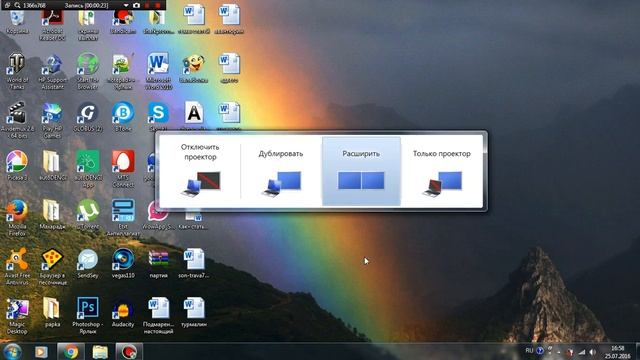Image resolution: width=640 pixels, height=360 pixels.
Task: Launch Magic Desktop shortcut
Action: pyautogui.click(x=17, y=316)
